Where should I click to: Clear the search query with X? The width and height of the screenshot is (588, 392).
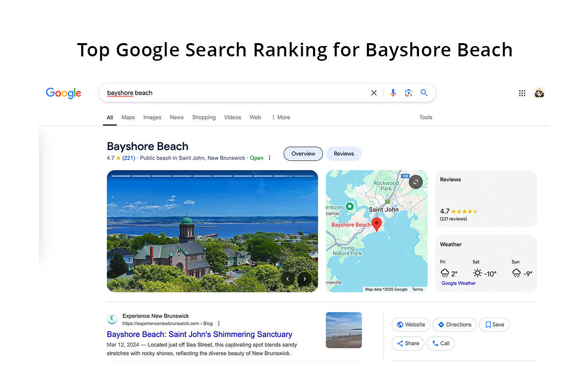(x=374, y=93)
